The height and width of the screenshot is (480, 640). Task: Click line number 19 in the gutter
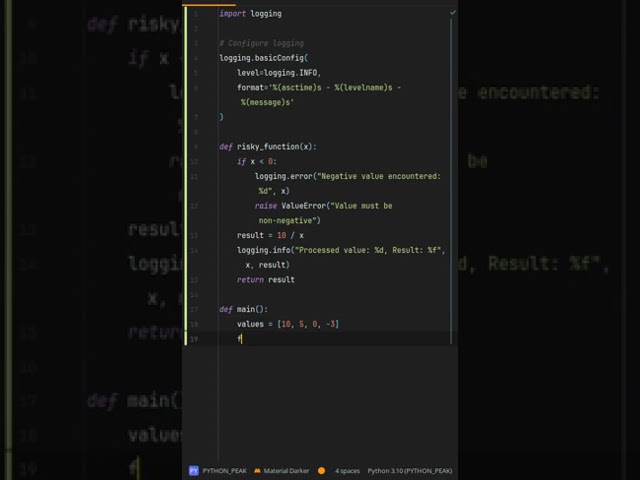[194, 339]
